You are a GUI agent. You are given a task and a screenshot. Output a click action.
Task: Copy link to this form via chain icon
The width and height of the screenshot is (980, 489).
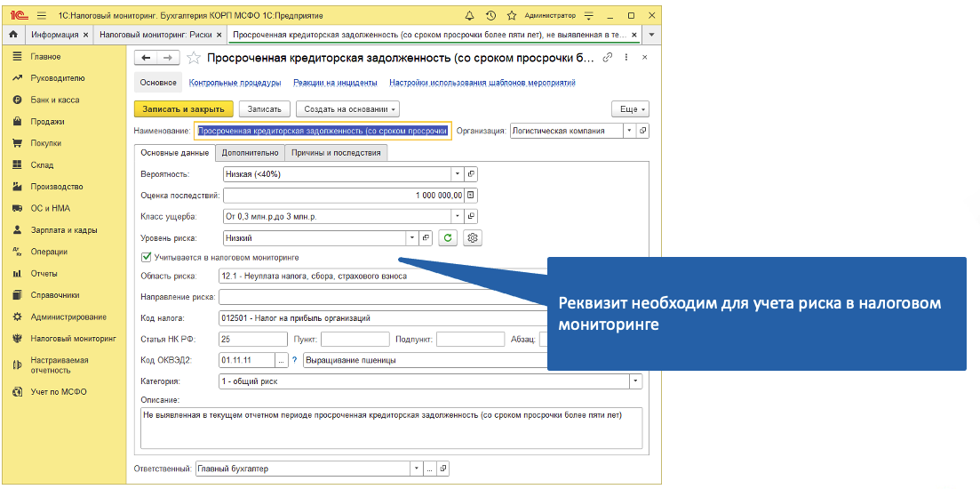click(x=608, y=58)
